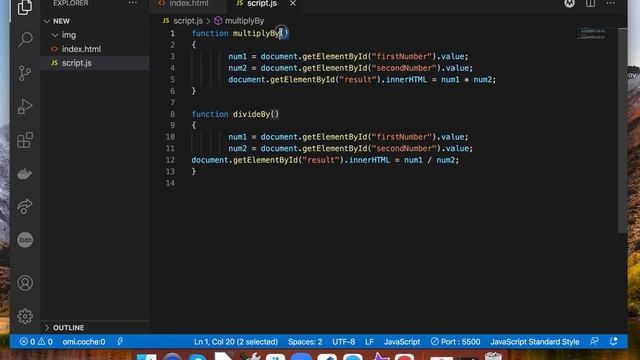
Task: Open the Accounts profile icon
Action: coord(25,283)
